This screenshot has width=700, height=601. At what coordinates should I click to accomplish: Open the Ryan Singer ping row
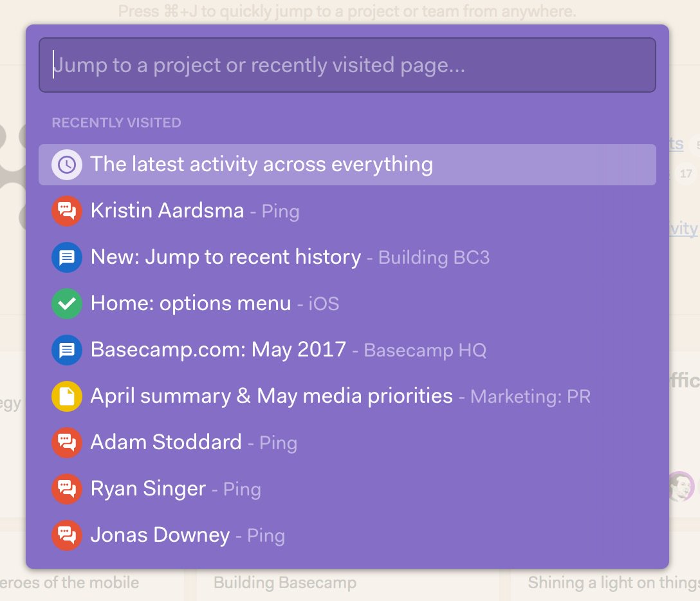click(x=347, y=490)
